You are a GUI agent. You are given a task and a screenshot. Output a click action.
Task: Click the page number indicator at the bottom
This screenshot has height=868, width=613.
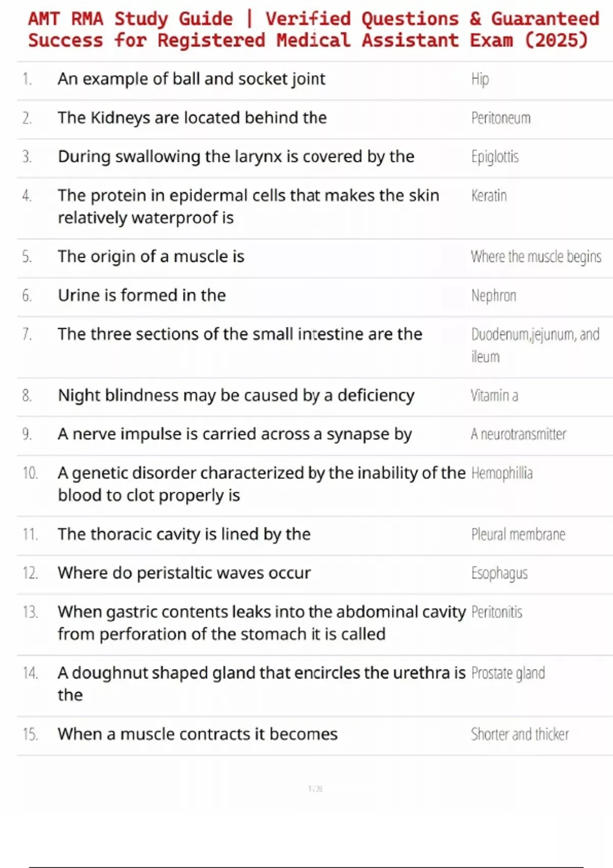click(315, 789)
